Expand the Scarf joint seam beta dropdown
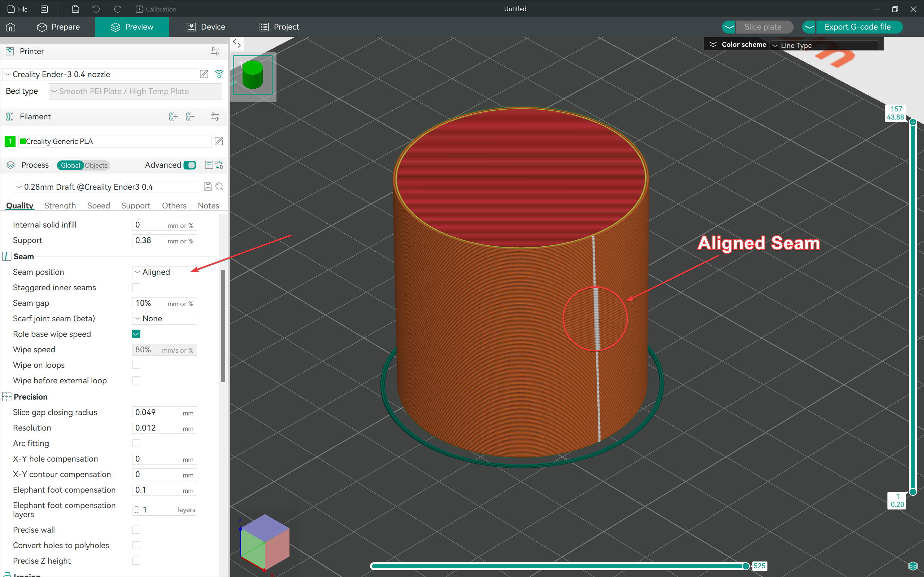924x577 pixels. tap(164, 318)
